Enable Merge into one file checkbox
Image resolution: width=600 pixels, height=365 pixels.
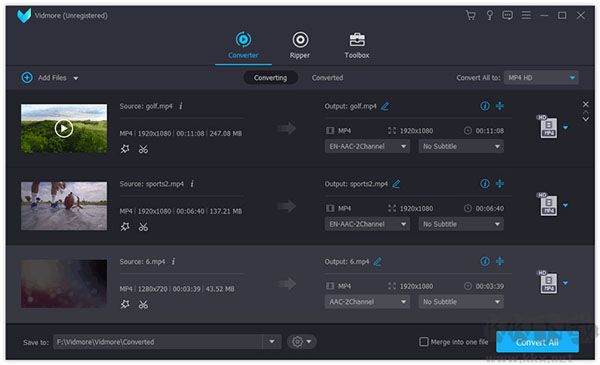tap(424, 342)
